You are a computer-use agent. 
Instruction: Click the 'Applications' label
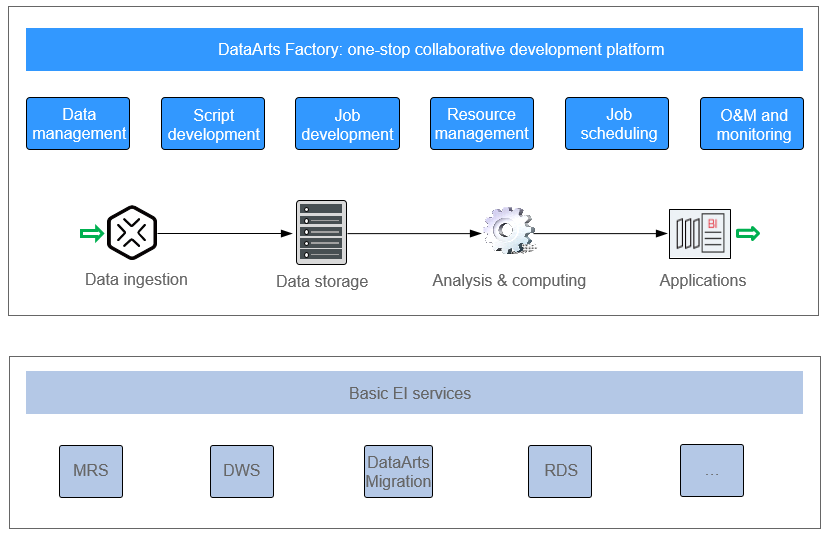[x=703, y=280]
